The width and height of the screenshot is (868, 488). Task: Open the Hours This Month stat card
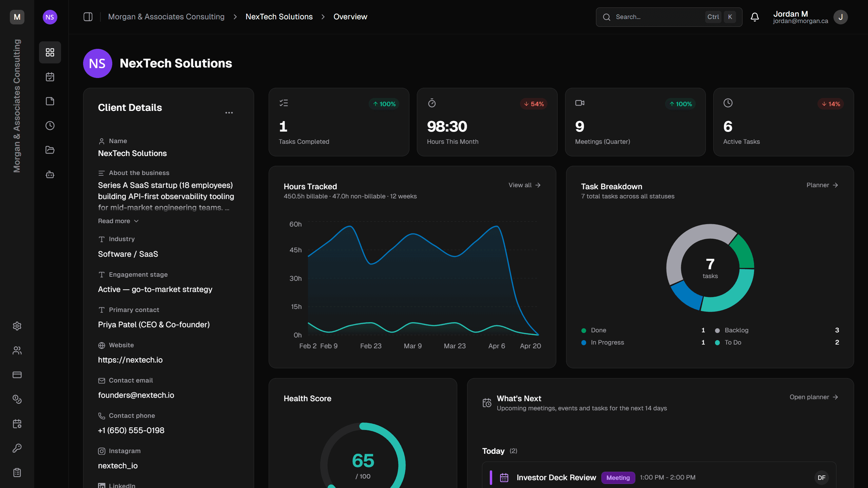click(x=487, y=122)
